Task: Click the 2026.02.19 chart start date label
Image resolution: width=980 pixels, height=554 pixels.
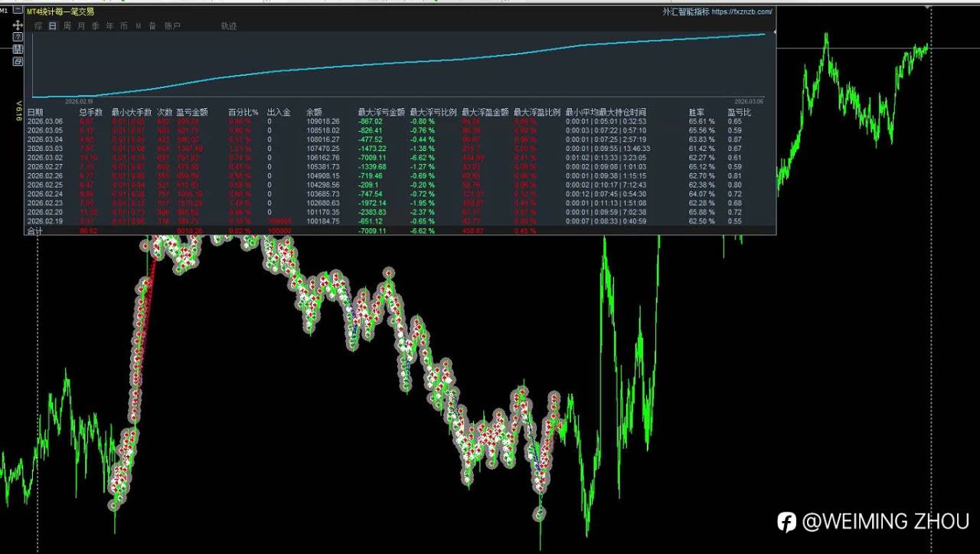Action: [x=79, y=101]
